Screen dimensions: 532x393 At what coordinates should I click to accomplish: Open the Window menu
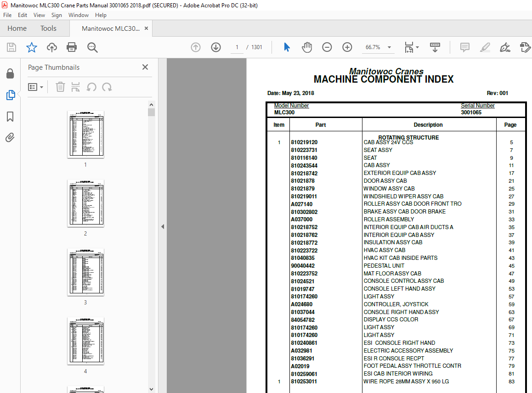click(79, 15)
